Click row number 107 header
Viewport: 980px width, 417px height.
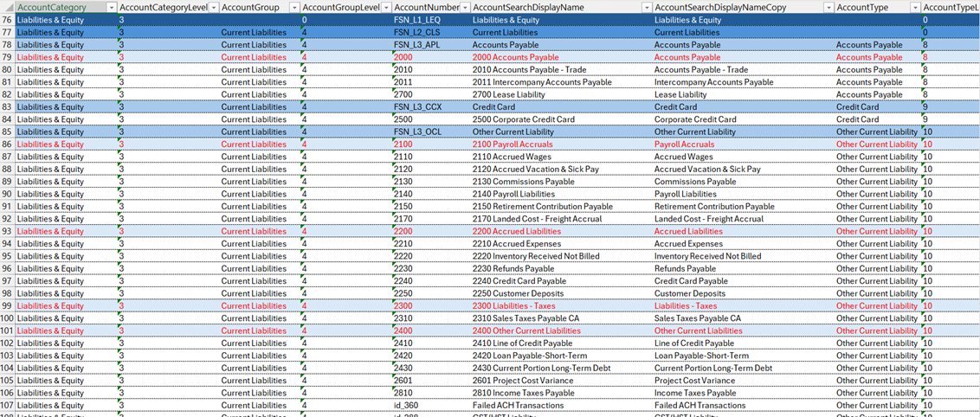[x=7, y=405]
